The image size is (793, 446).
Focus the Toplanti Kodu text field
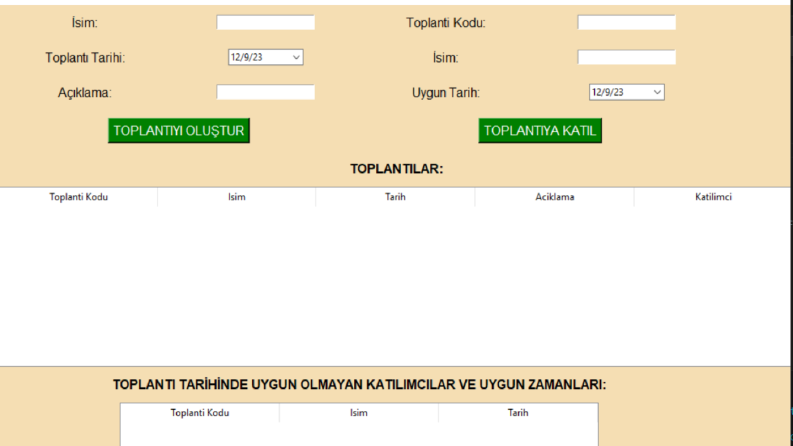pyautogui.click(x=627, y=22)
